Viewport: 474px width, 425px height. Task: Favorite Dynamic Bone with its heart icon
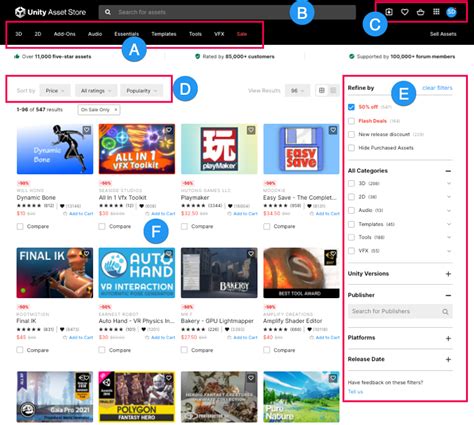(87, 130)
